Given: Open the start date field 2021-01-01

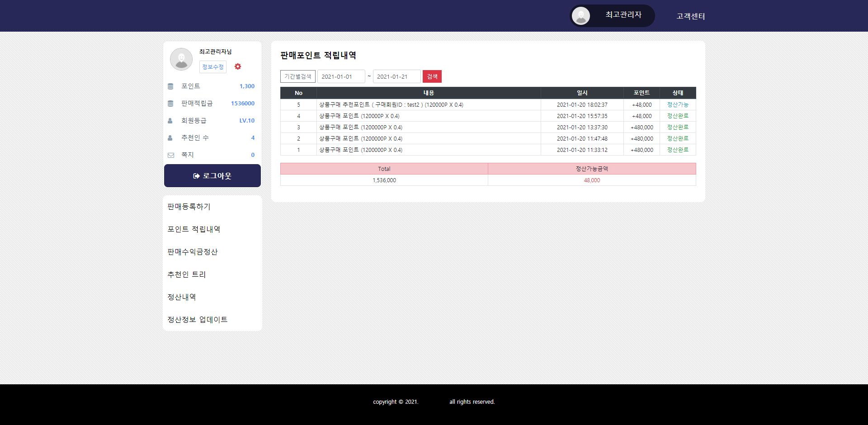Looking at the screenshot, I should [341, 76].
